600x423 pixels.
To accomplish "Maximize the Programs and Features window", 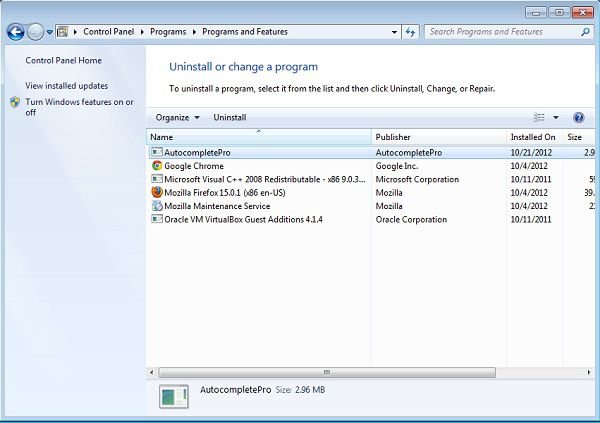I will point(559,13).
